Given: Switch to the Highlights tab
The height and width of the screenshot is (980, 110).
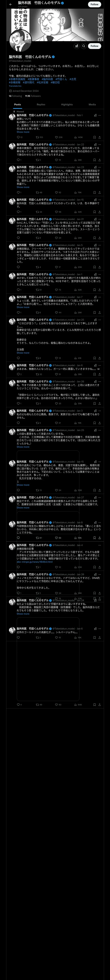Looking at the screenshot, I should point(67,104).
